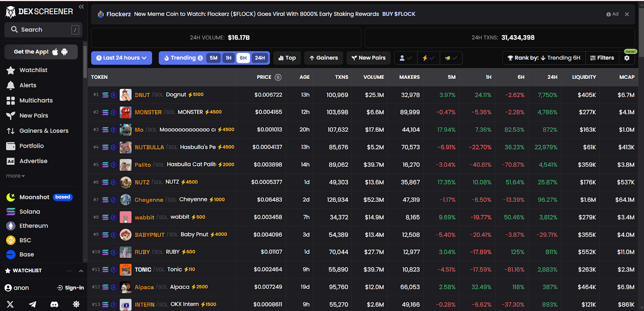Open the Rank by Trending 6H dropdown
Screen dimensions: 644x311
(x=544, y=58)
